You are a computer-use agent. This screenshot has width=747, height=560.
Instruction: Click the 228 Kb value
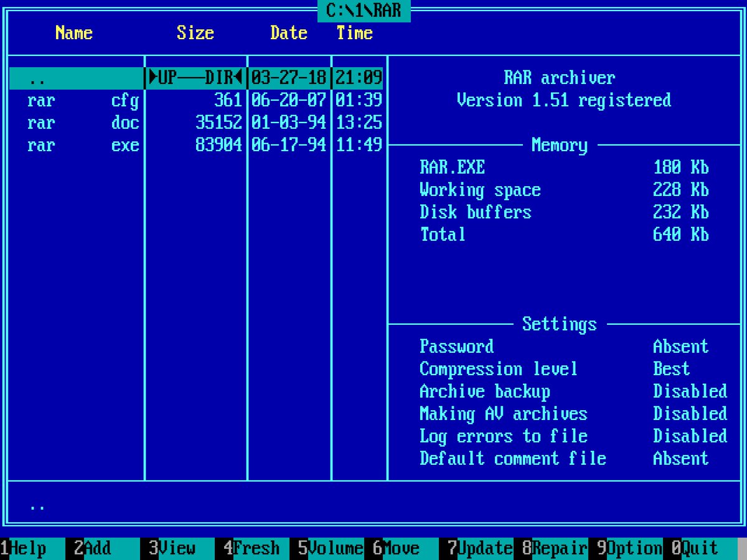tap(681, 190)
